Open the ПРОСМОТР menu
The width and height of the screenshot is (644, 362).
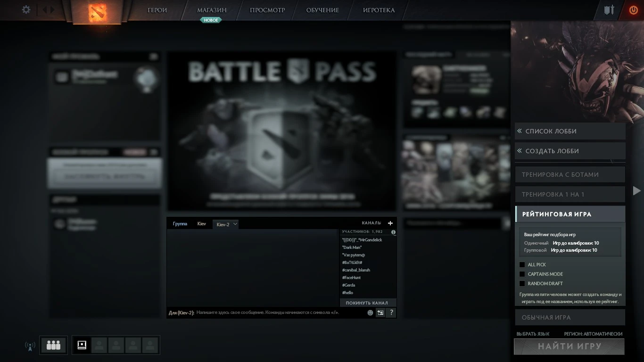pyautogui.click(x=267, y=10)
